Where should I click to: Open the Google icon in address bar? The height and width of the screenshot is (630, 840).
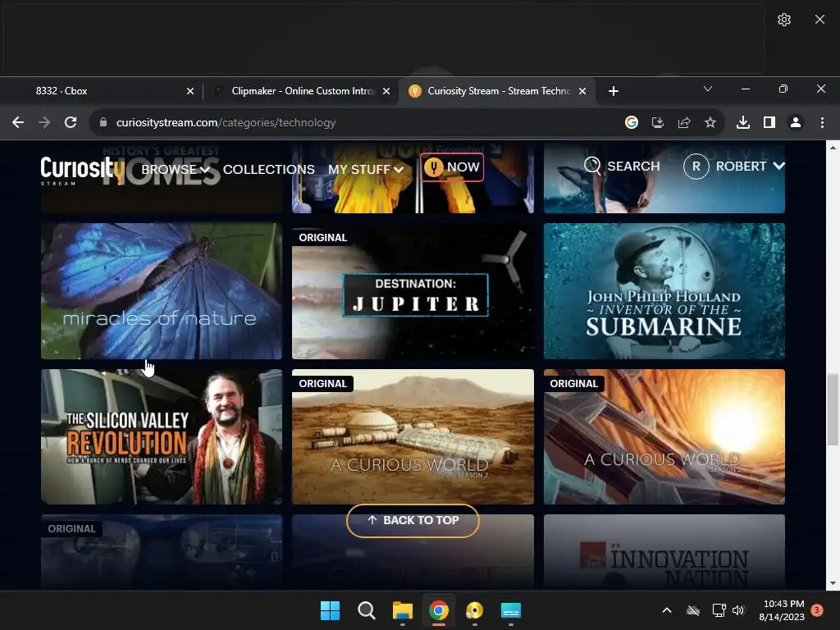point(632,123)
